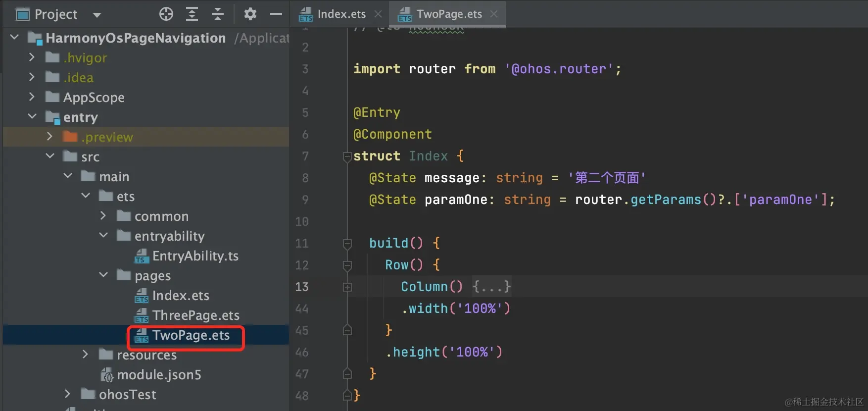
Task: Fold the struct Index block at line 7
Action: point(347,156)
